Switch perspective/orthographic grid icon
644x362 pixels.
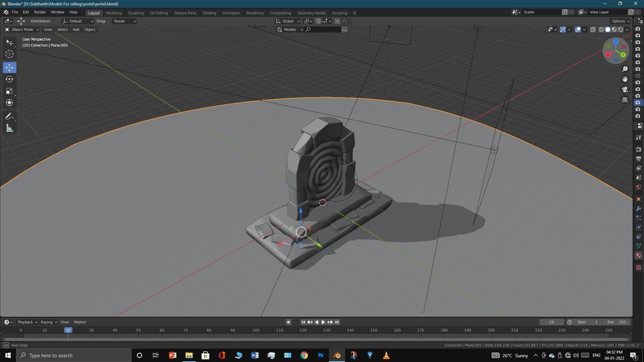coord(625,100)
